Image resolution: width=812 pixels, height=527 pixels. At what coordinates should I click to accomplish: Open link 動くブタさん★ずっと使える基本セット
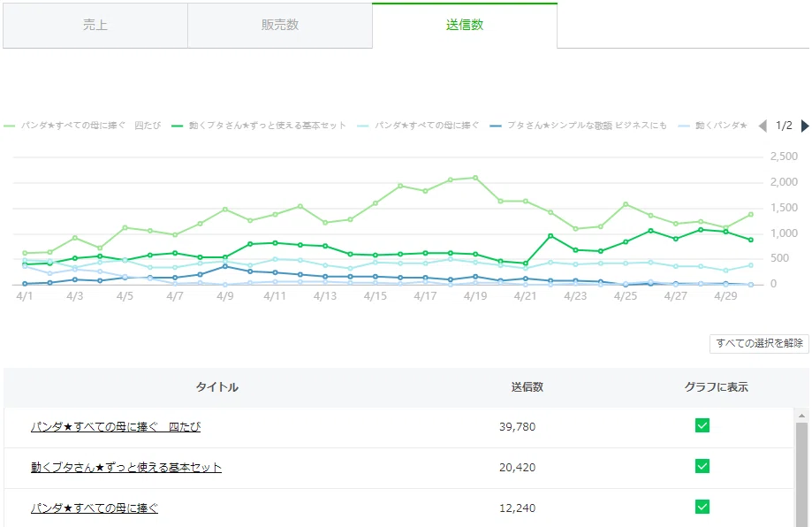tap(125, 468)
